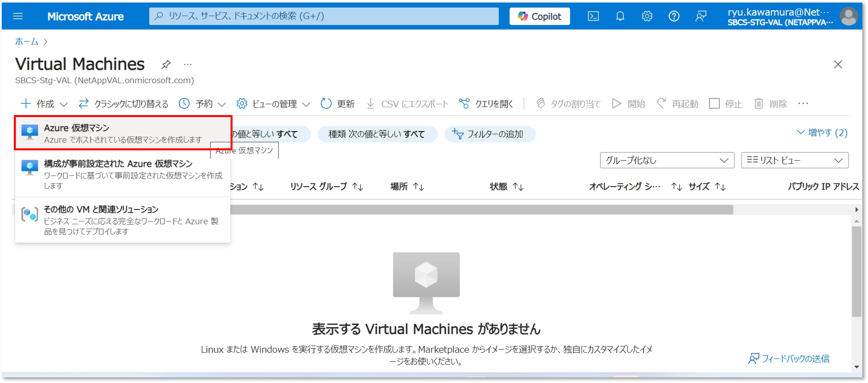Click the 予約 clock icon
The height and width of the screenshot is (383, 868).
click(184, 103)
